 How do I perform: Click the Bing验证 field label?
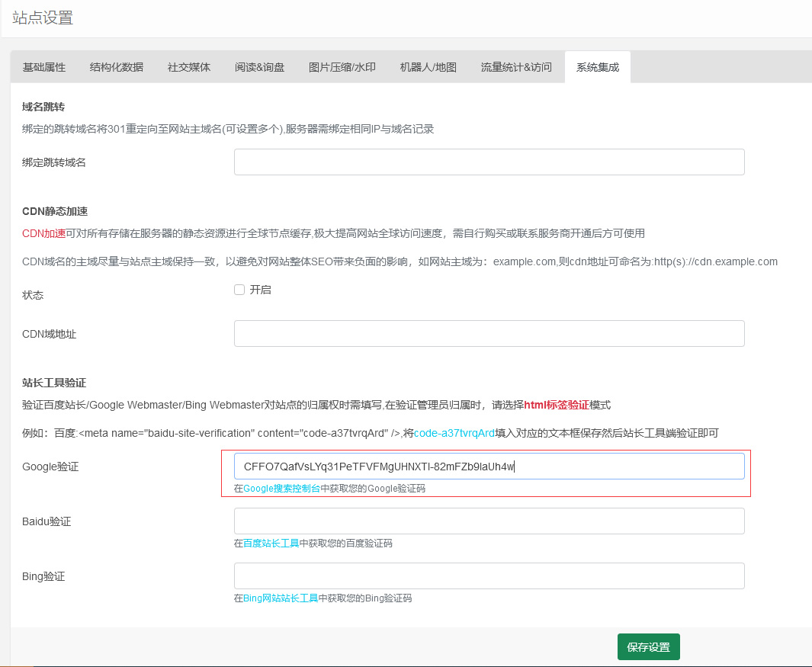(x=43, y=576)
